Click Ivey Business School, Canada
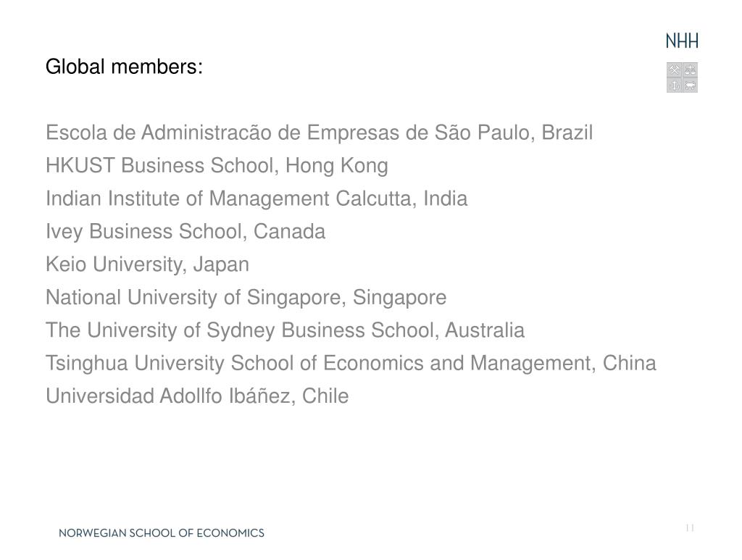Screen dimensions: 742x560 pos(185,232)
